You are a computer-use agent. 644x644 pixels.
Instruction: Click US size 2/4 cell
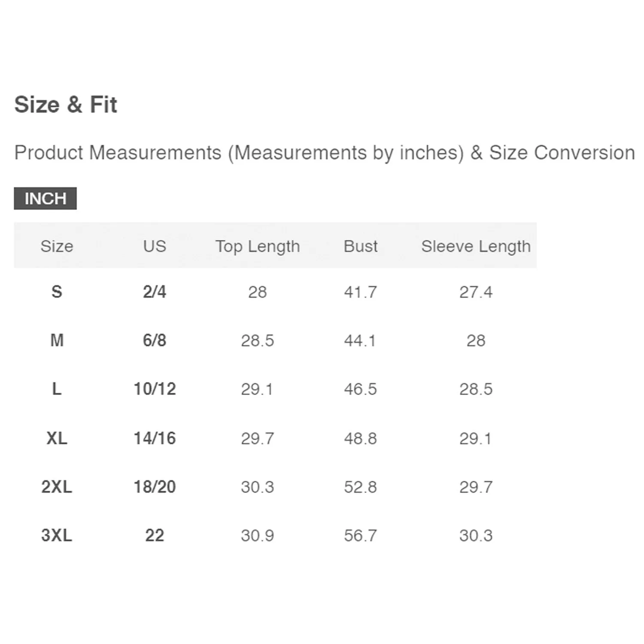pos(155,292)
